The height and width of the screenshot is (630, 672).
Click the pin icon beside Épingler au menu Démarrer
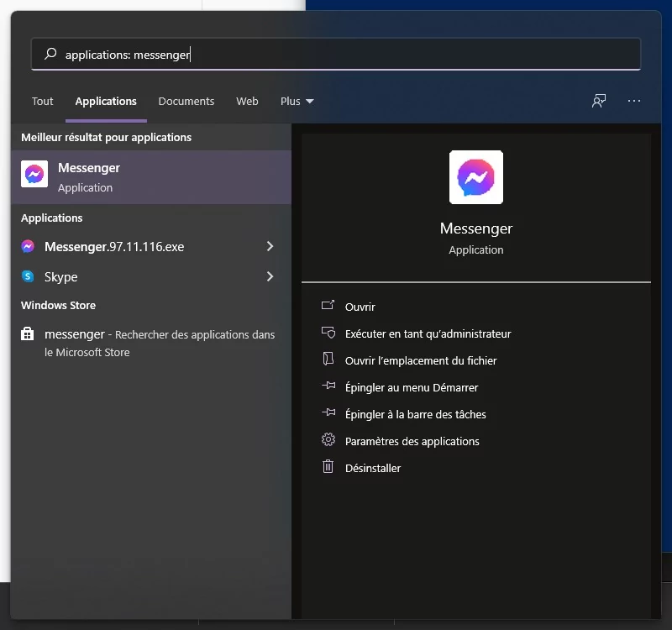click(x=328, y=386)
